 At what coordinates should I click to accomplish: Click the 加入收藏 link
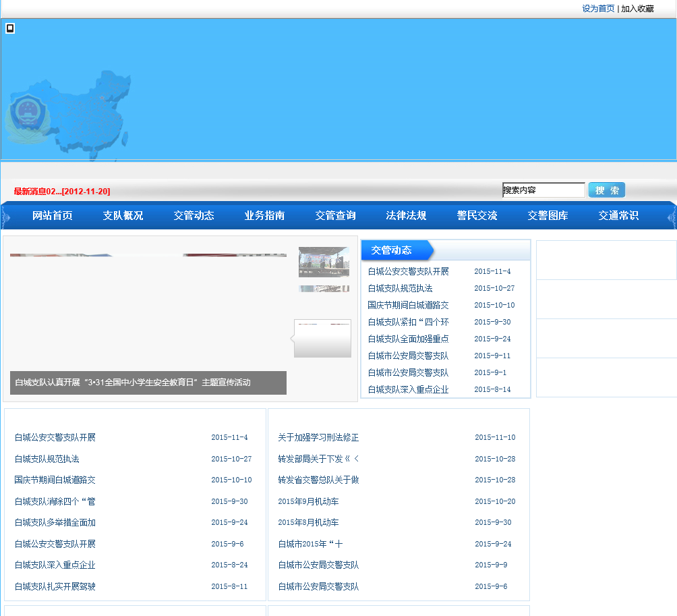(637, 9)
